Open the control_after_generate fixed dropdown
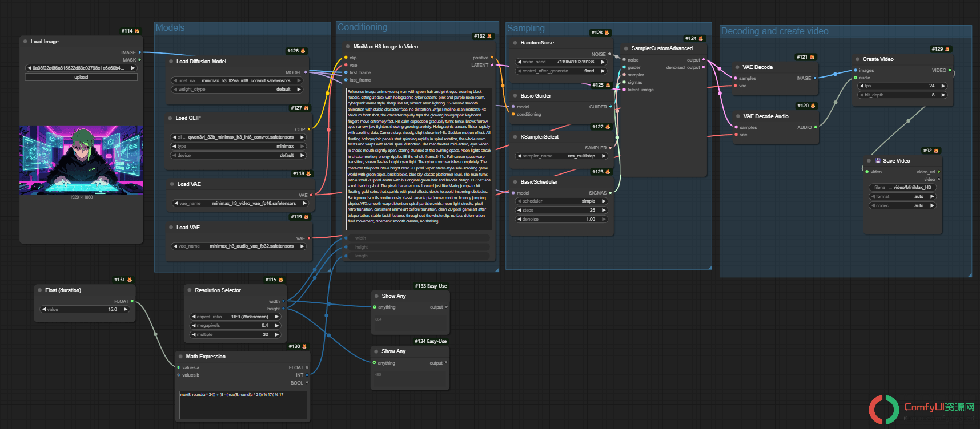 pyautogui.click(x=561, y=71)
